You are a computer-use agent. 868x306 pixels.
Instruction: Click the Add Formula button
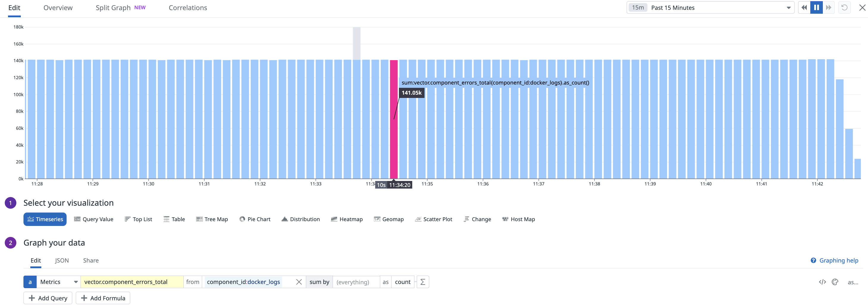(x=103, y=298)
